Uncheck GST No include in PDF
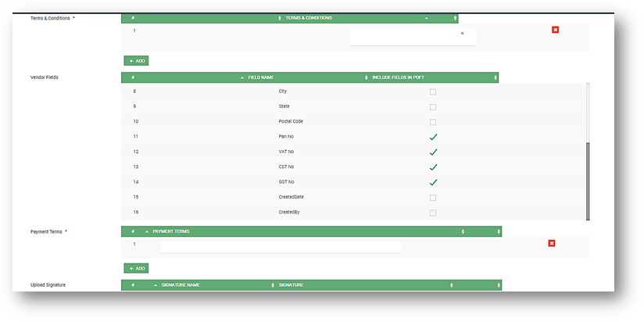644x322 pixels. click(433, 182)
